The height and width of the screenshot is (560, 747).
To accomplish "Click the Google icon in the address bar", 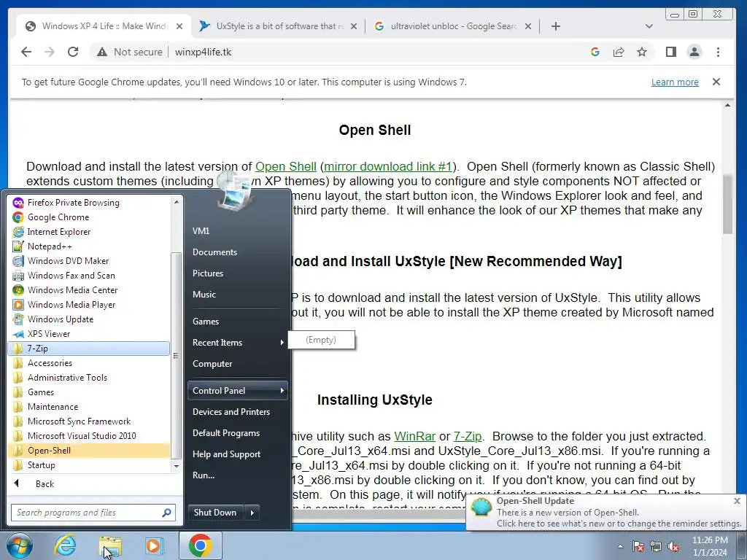I will tap(595, 52).
